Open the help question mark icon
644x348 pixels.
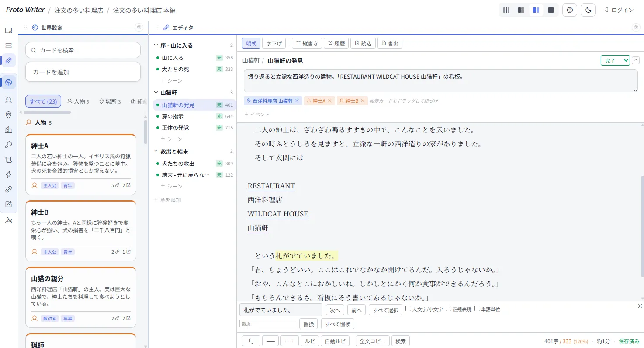[569, 10]
